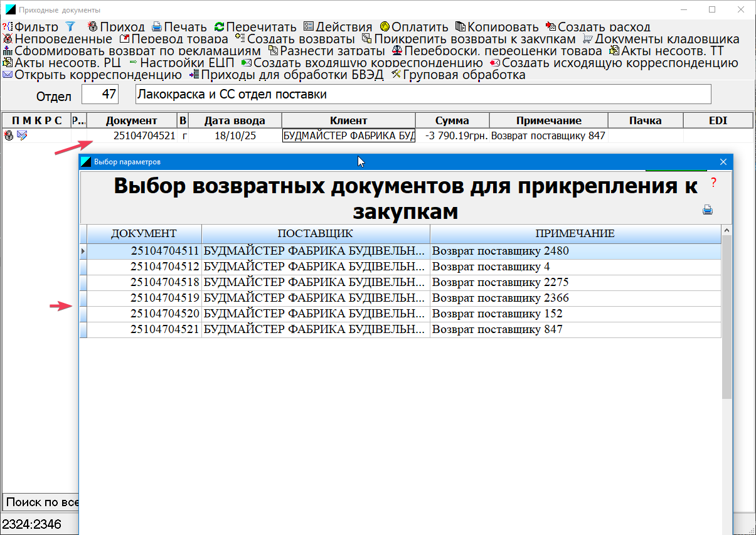Click Перечитать to refresh the list
The image size is (756, 535).
[255, 27]
